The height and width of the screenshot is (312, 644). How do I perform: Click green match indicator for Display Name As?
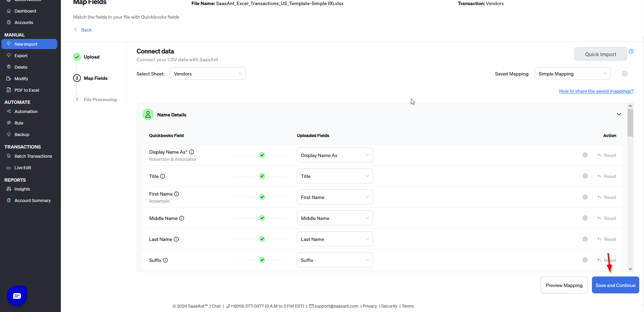tap(262, 155)
